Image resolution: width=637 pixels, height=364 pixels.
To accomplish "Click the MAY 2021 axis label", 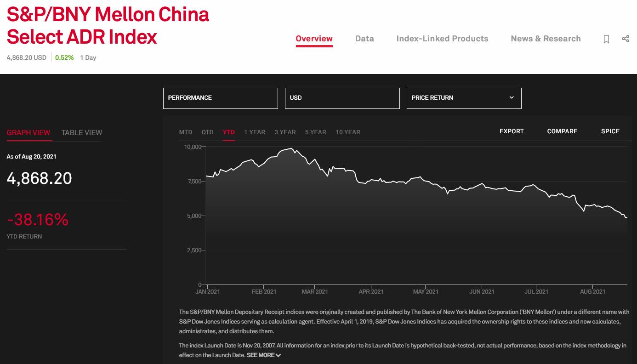I will [x=426, y=291].
